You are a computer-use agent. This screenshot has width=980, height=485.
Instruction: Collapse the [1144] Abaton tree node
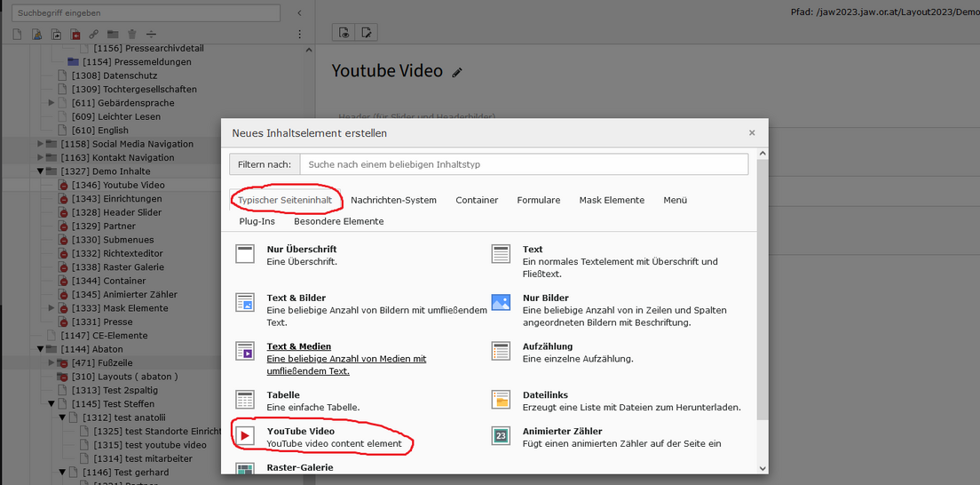(41, 349)
